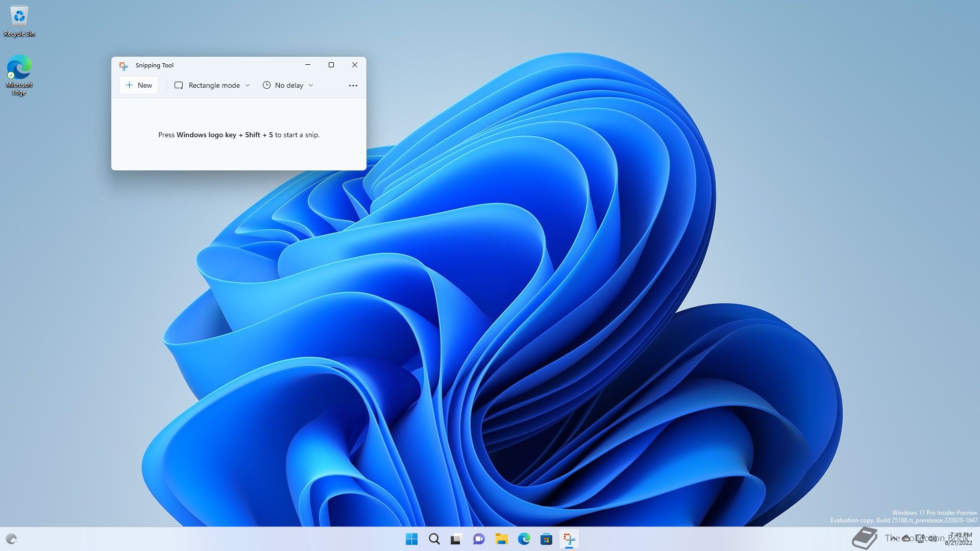The height and width of the screenshot is (551, 980).
Task: Open the No delay timer dropdown
Action: (x=288, y=85)
